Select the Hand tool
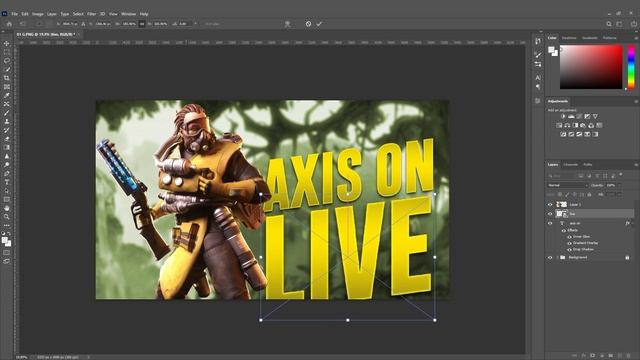This screenshot has height=360, width=640. [x=7, y=208]
